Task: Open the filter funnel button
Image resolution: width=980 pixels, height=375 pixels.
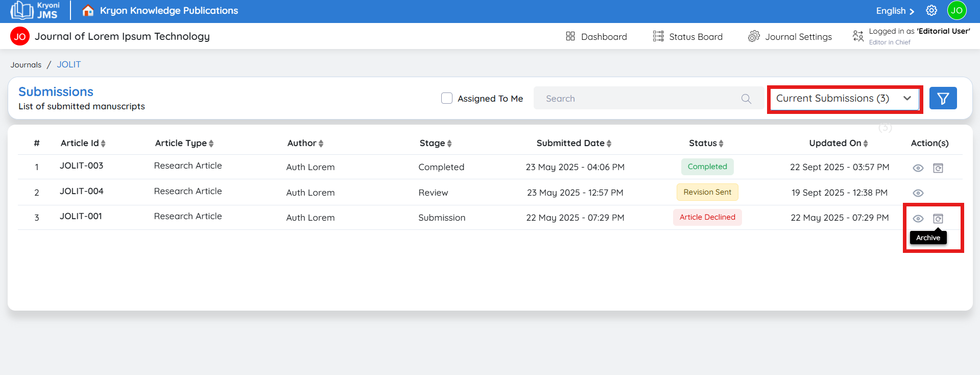Action: 943,98
